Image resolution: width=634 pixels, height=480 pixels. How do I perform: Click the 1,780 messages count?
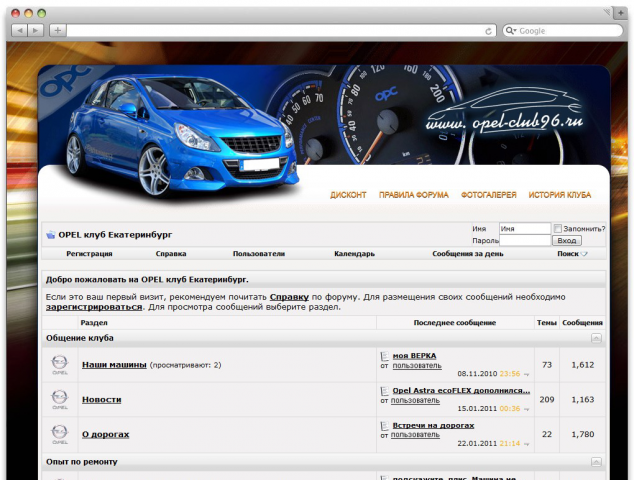coord(583,434)
